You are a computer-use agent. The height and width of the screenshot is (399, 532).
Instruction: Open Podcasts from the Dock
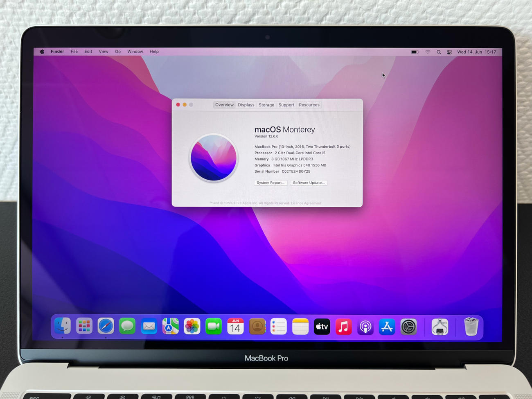coord(365,327)
